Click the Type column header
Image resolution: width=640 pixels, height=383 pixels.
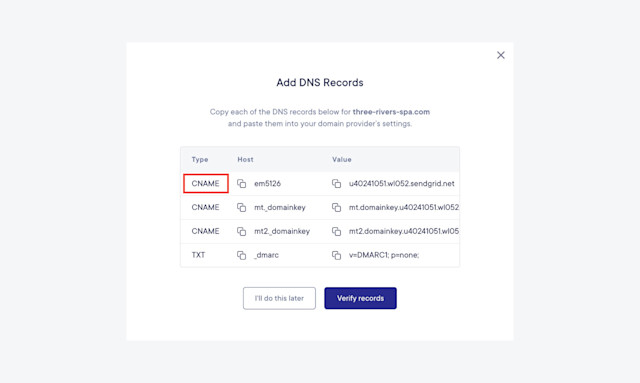pos(200,159)
